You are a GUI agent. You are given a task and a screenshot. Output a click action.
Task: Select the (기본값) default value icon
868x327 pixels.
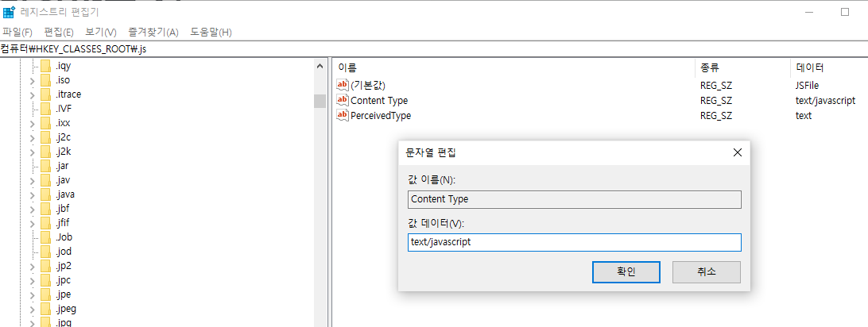(343, 85)
